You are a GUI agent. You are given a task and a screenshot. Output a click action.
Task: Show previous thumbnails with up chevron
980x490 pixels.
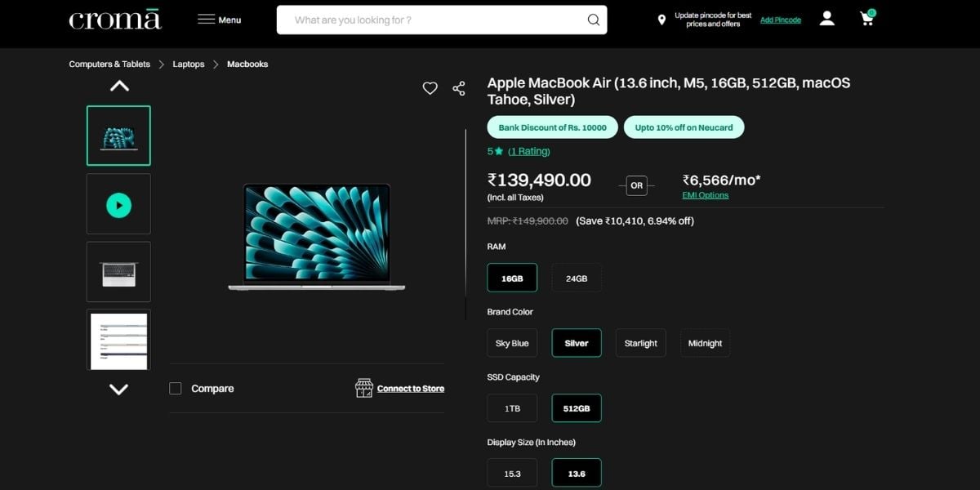[x=119, y=86]
